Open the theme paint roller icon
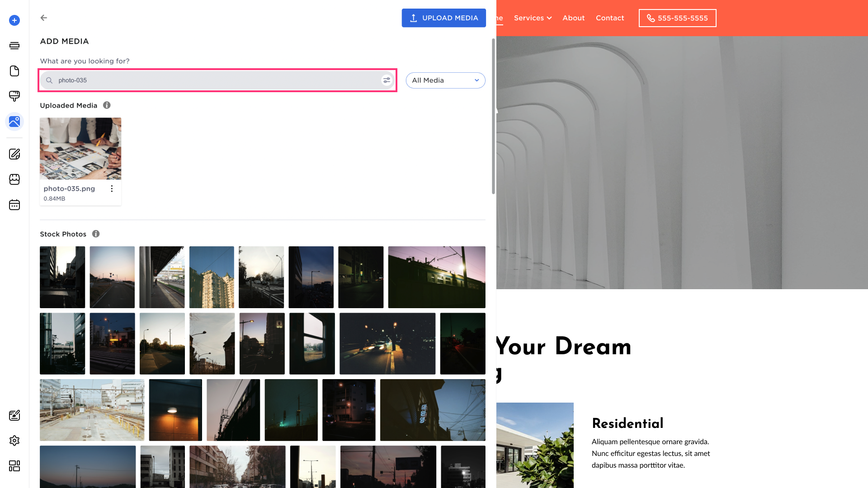This screenshot has height=488, width=868. [x=14, y=96]
